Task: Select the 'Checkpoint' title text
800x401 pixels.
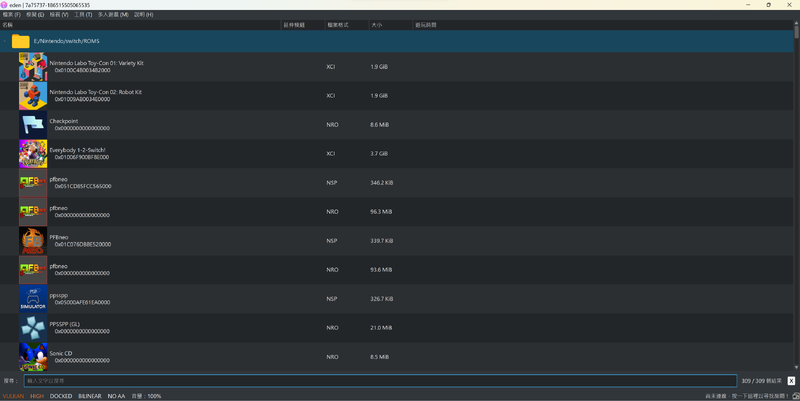Action: pos(64,121)
